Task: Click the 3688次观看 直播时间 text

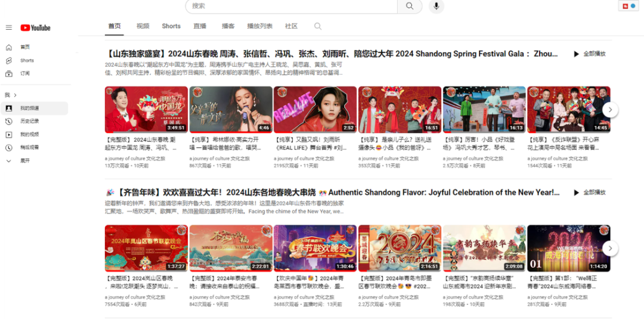Action: (308, 304)
